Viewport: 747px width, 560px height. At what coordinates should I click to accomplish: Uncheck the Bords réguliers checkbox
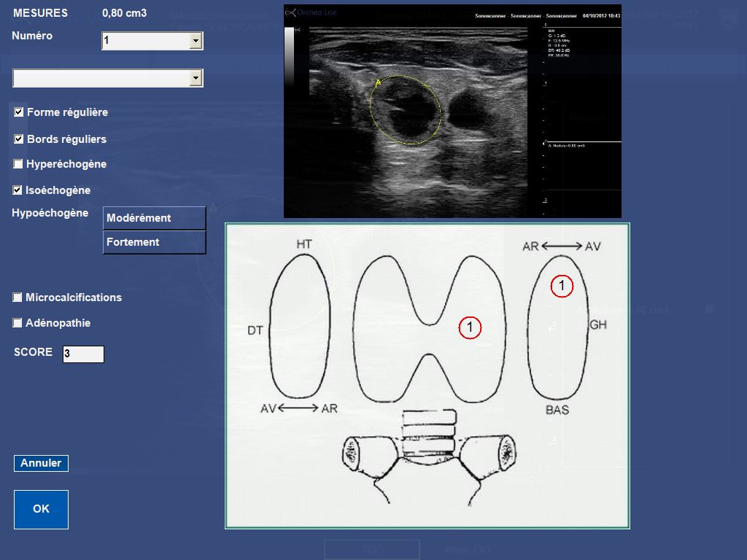[18, 139]
